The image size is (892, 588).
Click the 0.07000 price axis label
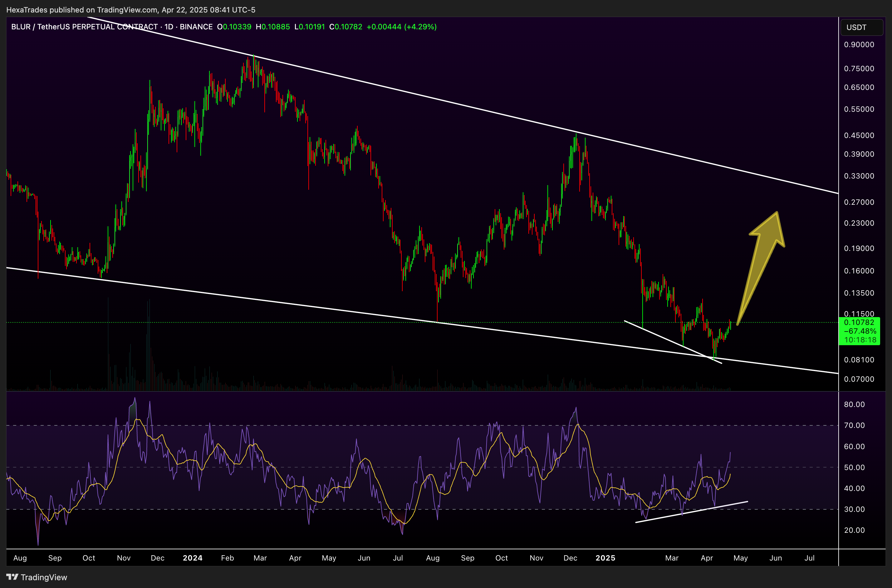point(859,379)
